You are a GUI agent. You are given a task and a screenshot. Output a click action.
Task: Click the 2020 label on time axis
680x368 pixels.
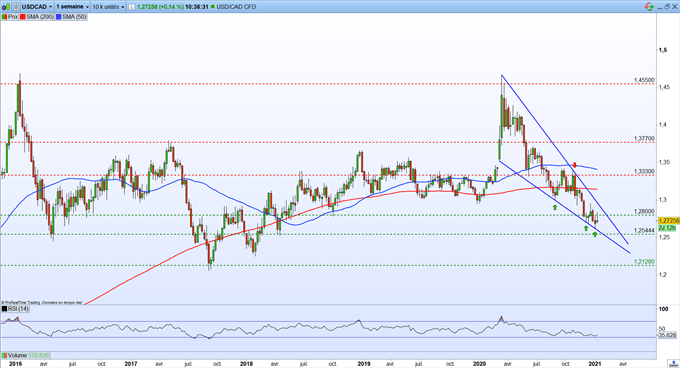click(479, 364)
